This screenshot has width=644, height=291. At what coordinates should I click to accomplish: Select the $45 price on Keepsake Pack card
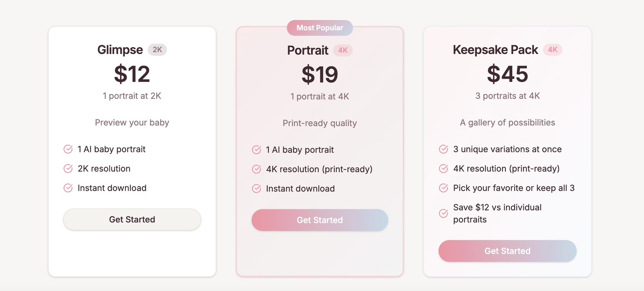(507, 74)
